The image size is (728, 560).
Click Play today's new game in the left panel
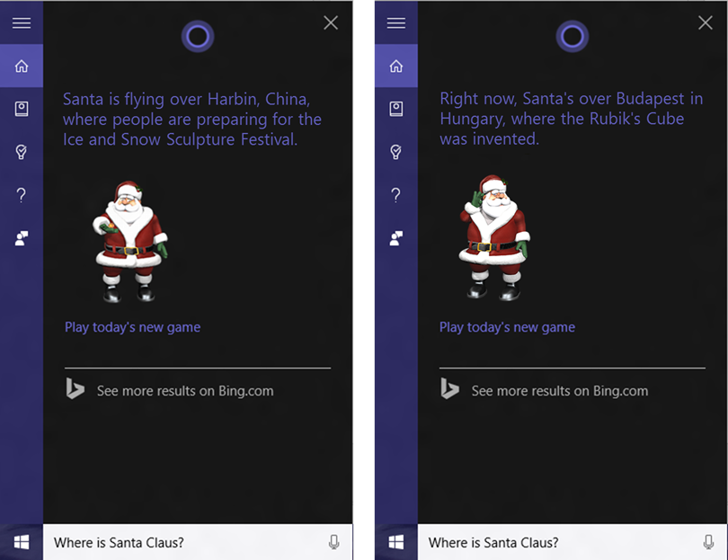click(x=132, y=327)
